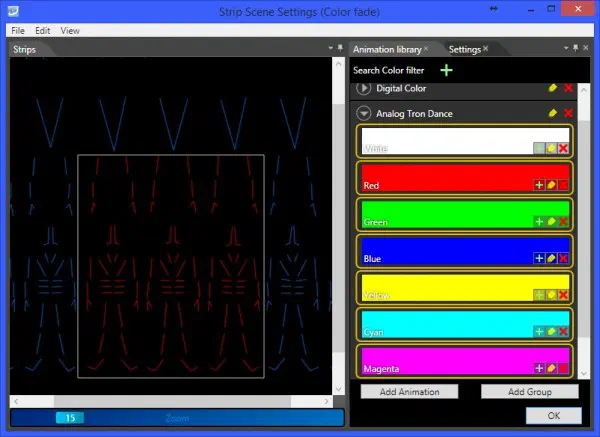Click the app icon in the title bar
This screenshot has width=600, height=437.
[x=13, y=10]
